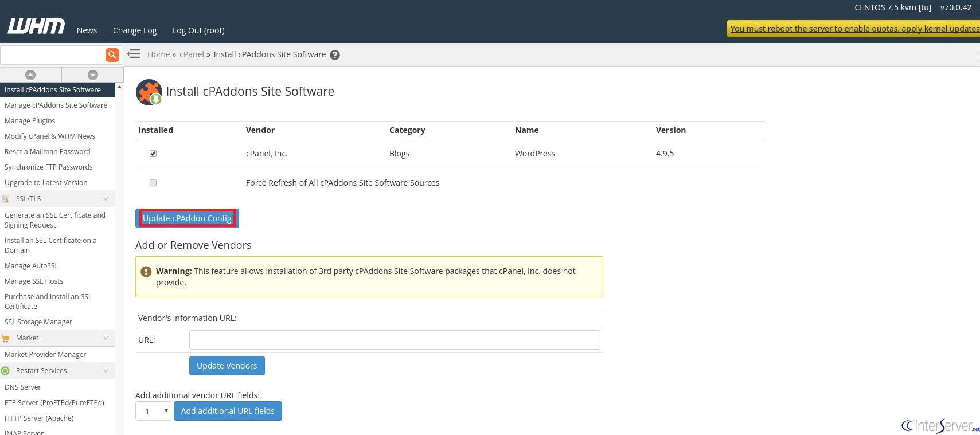Go to Home breadcrumb link
This screenshot has height=435, width=980.
pyautogui.click(x=159, y=54)
